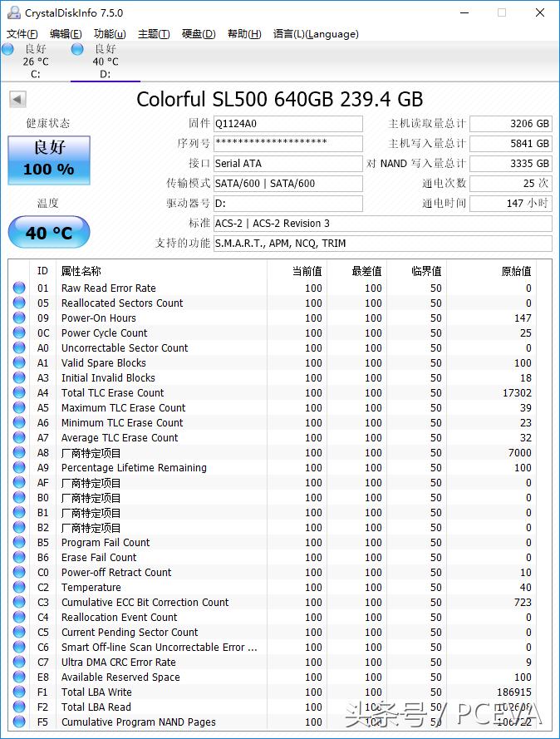Click the status dot for Power-On Hours
The width and height of the screenshot is (560, 739).
click(19, 318)
